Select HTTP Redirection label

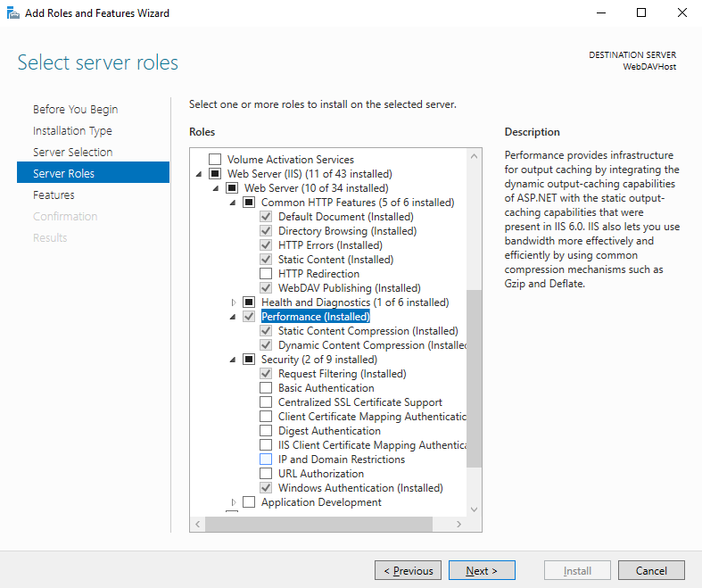318,274
